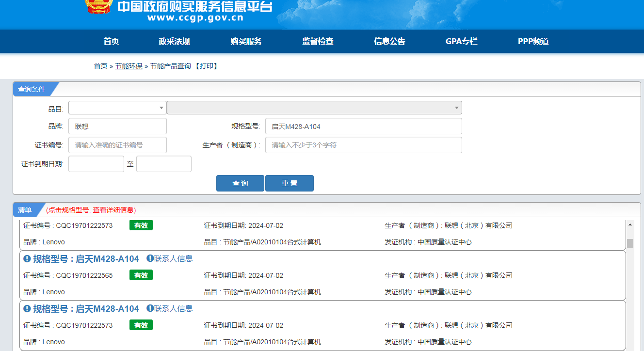Click 首页 breadcrumb link
This screenshot has width=644, height=351.
pyautogui.click(x=100, y=66)
